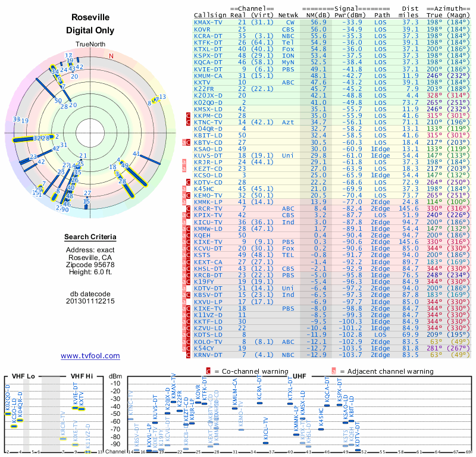Click the adjacent-channel a icon beside KBTV-CD
Image resolution: width=476 pixels, height=457 pixels.
pyautogui.click(x=184, y=142)
